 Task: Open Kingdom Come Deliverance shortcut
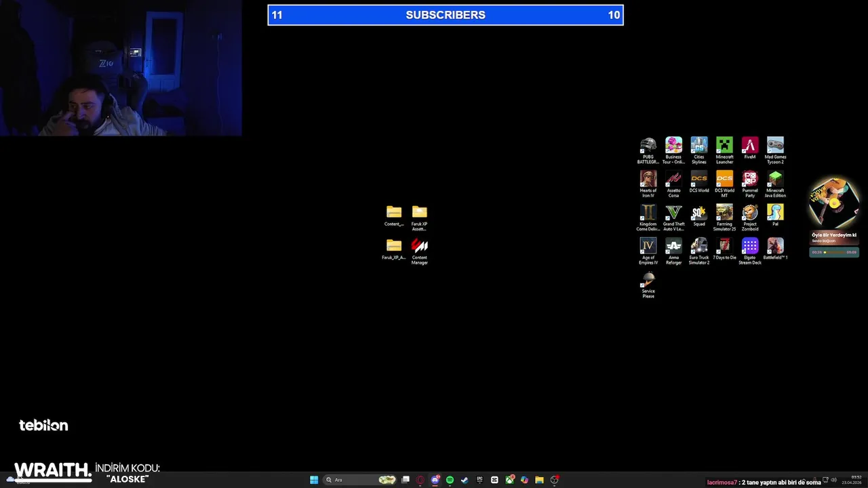click(648, 218)
